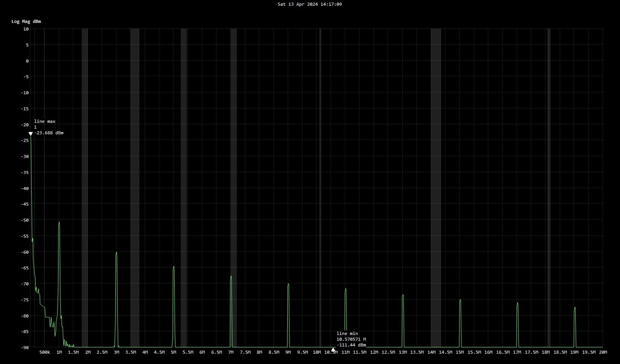The height and width of the screenshot is (364, 620).
Task: Click the -90 label on the vertical axis
Action: 26,347
